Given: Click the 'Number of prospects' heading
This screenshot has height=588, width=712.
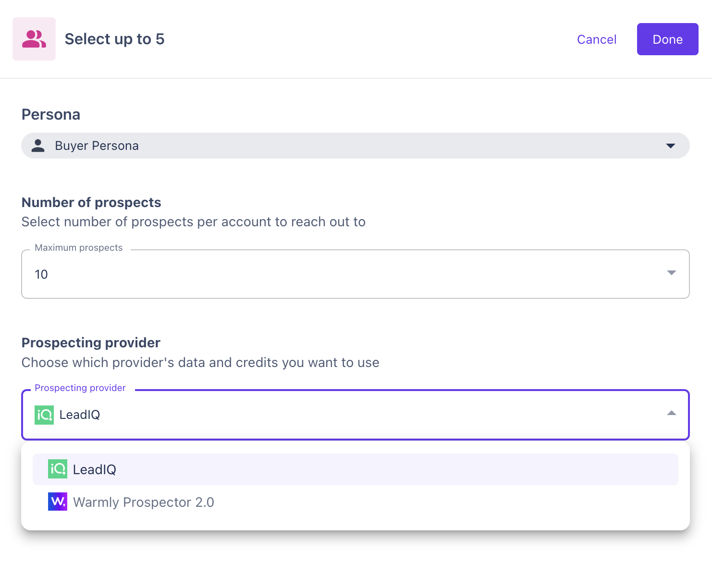Looking at the screenshot, I should [91, 203].
